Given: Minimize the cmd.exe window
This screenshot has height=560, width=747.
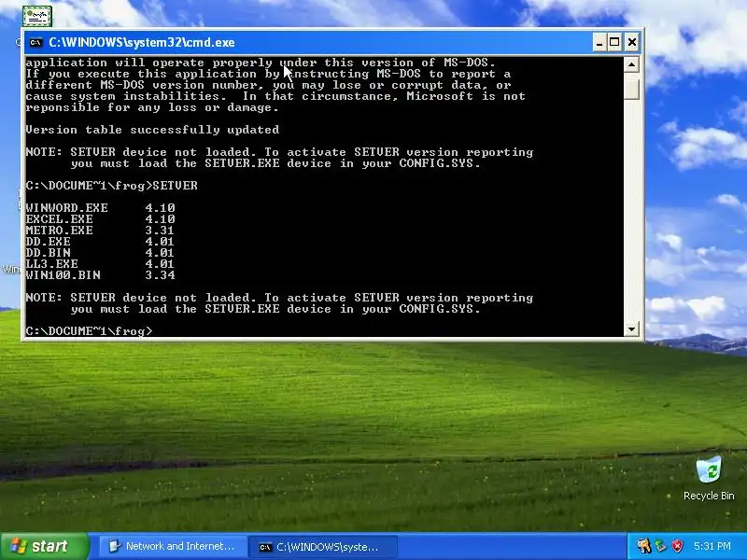Looking at the screenshot, I should (x=599, y=43).
